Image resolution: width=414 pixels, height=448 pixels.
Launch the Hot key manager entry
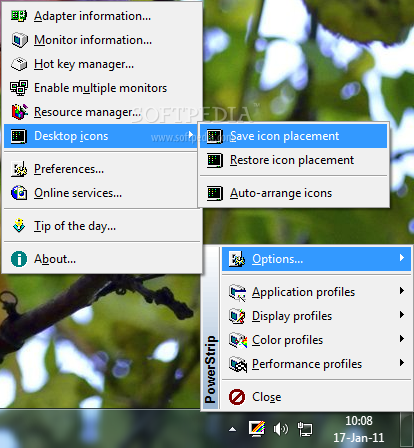pos(102,64)
